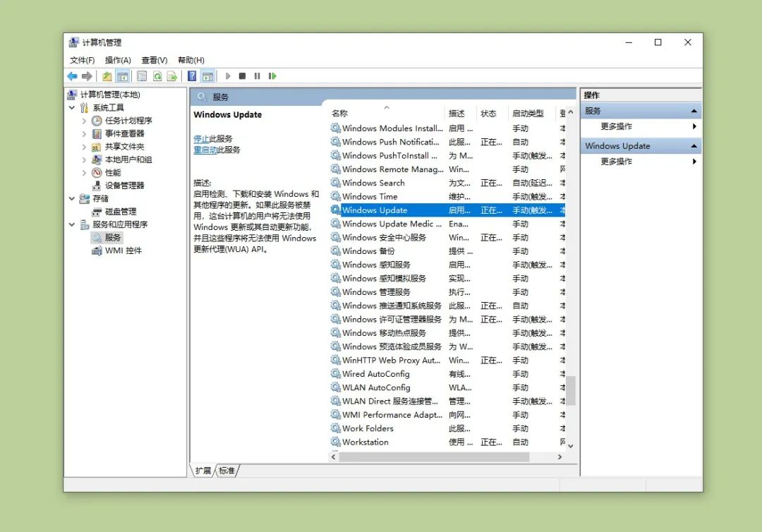This screenshot has height=532, width=762.
Task: Open 更多操作 submenu under Windows Update
Action: 641,162
